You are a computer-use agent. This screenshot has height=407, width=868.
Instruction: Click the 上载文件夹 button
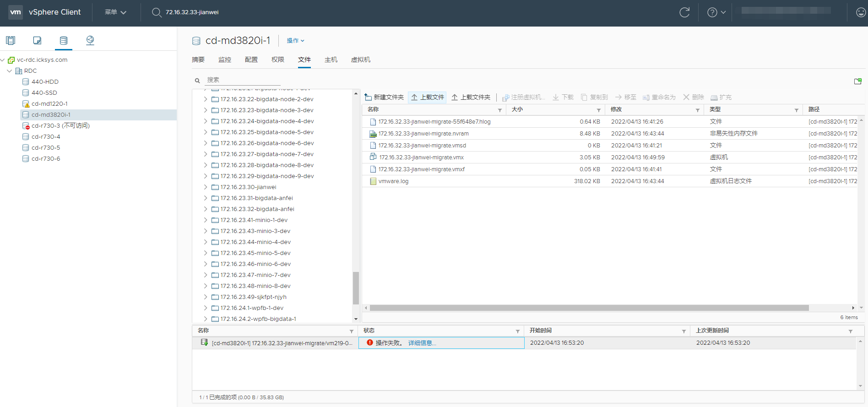471,97
